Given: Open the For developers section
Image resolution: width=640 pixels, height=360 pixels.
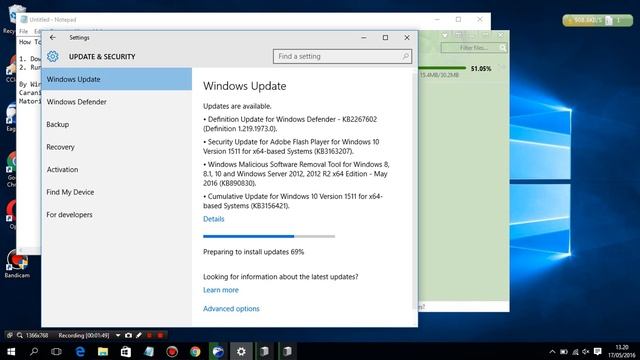Looking at the screenshot, I should [117, 214].
